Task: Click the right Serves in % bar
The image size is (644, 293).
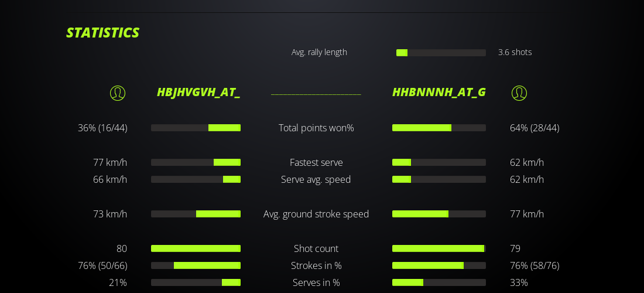Action: pyautogui.click(x=439, y=282)
